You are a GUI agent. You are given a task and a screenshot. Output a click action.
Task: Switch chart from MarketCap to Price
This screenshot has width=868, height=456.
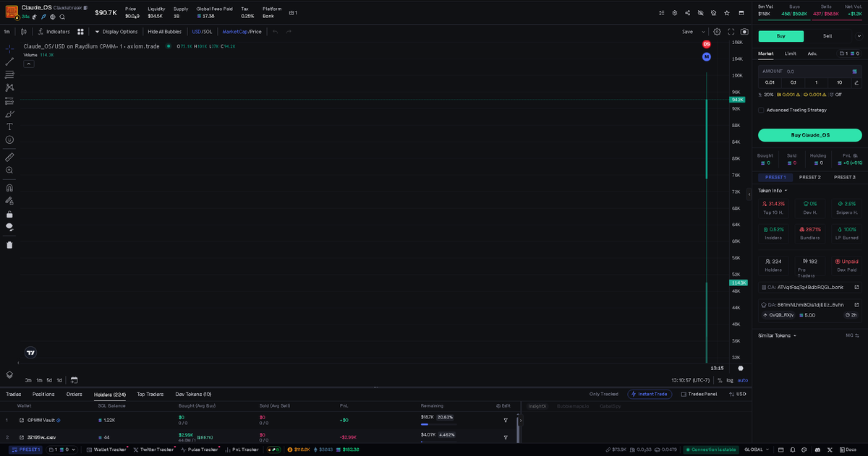255,32
